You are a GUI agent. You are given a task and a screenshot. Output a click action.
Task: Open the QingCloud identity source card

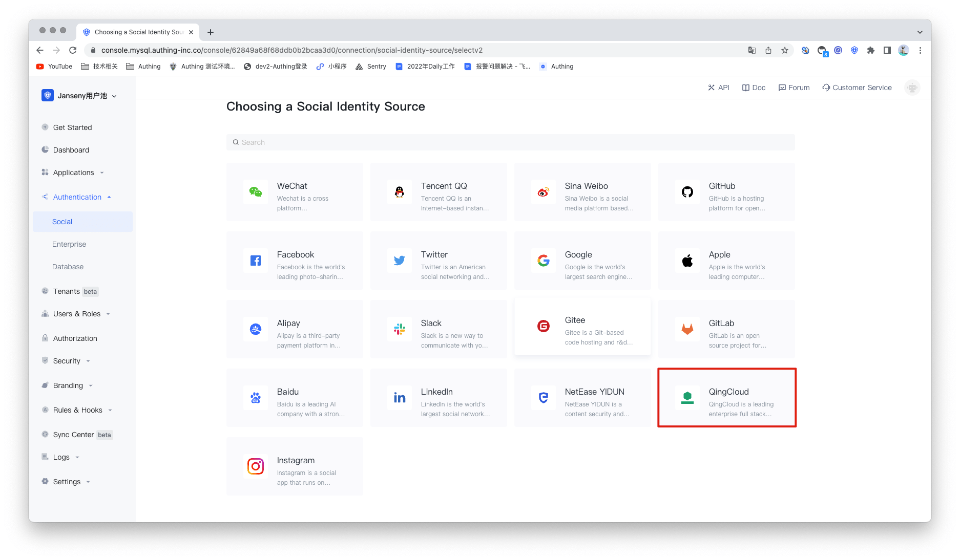click(x=726, y=398)
